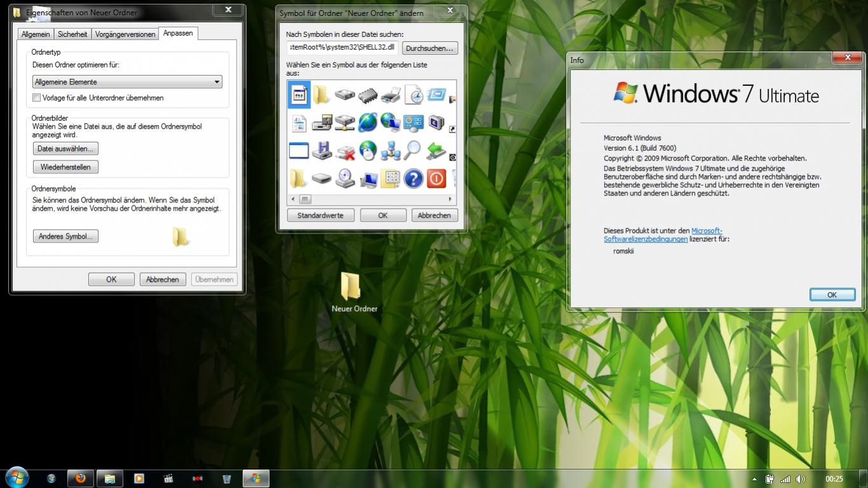Pick the Run window icon in first row
Viewport: 868px width, 488px height.
click(x=436, y=95)
